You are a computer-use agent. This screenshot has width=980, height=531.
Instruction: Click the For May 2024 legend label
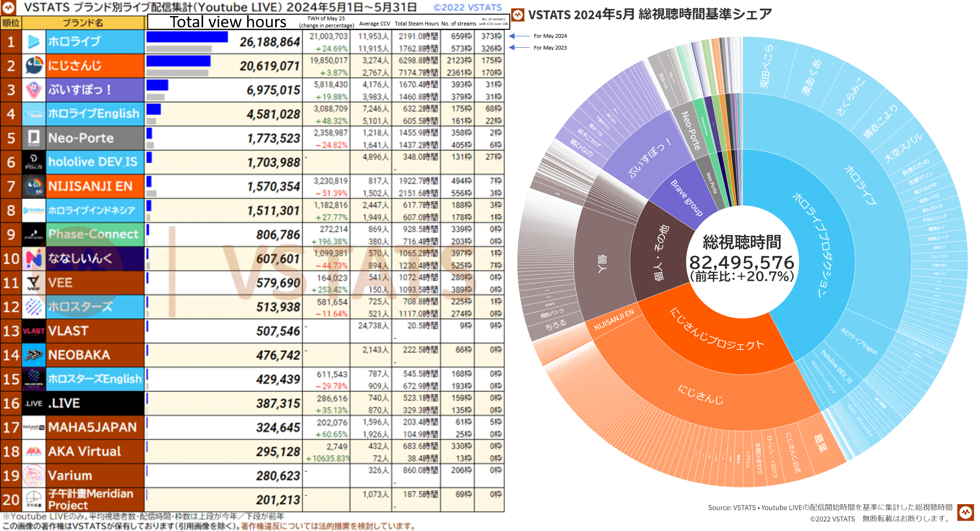550,36
